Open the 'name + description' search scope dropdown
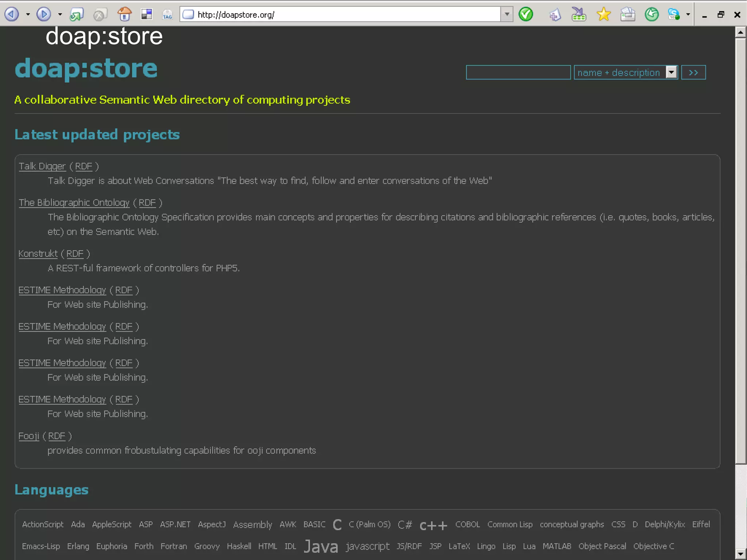 click(626, 72)
